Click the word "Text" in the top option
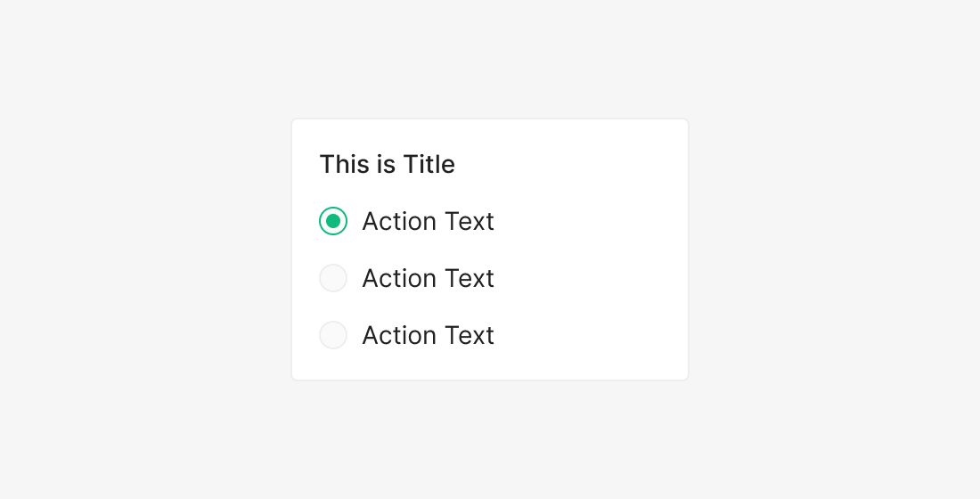980x499 pixels. click(x=469, y=221)
